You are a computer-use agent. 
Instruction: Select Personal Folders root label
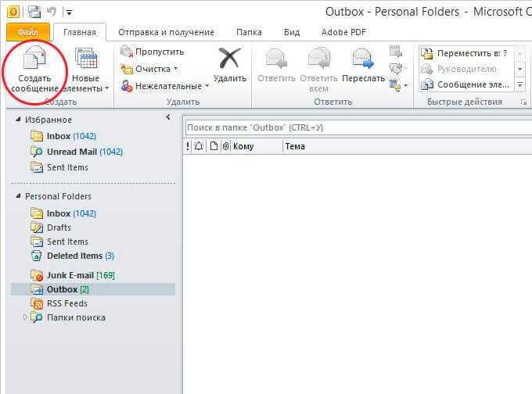pyautogui.click(x=58, y=196)
